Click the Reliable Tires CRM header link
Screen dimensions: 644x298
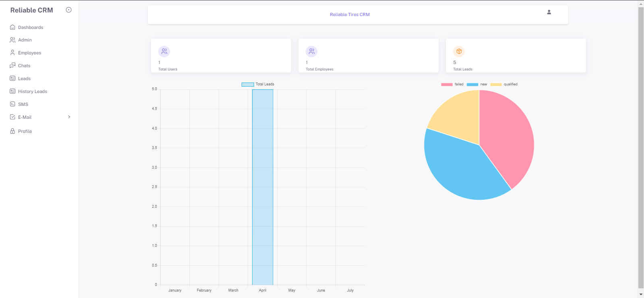pyautogui.click(x=350, y=14)
